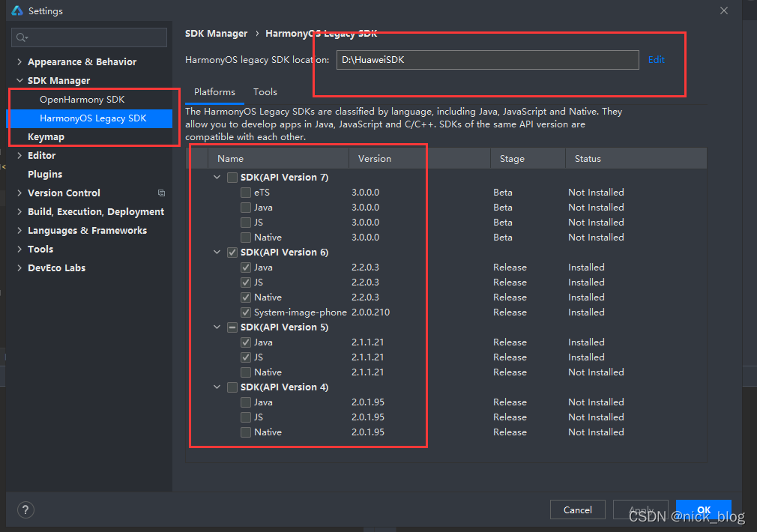Uncheck JS 2.2.0.3 checkbox
757x532 pixels.
(246, 282)
